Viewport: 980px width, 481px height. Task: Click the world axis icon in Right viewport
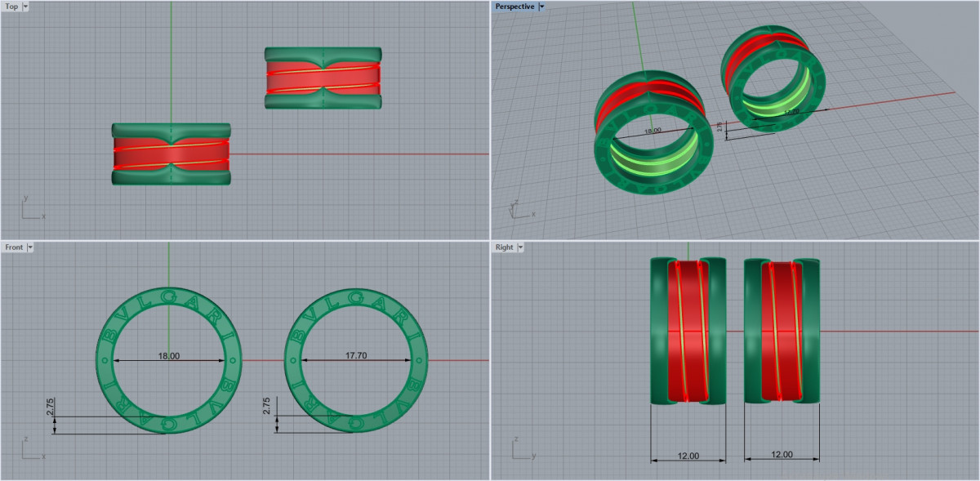tap(521, 449)
